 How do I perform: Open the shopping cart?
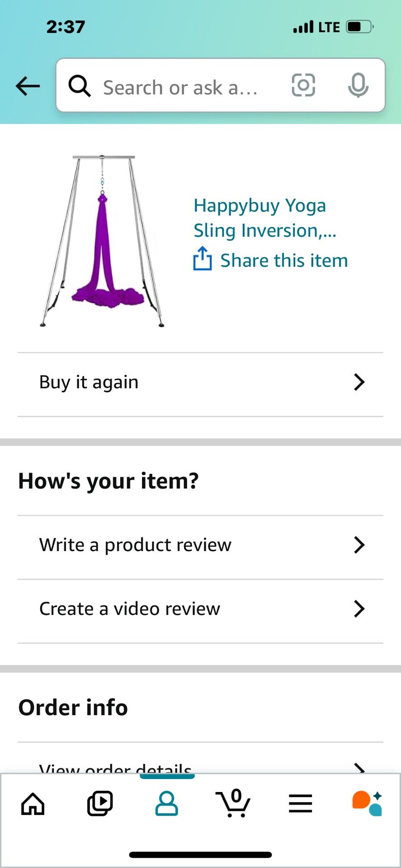233,804
